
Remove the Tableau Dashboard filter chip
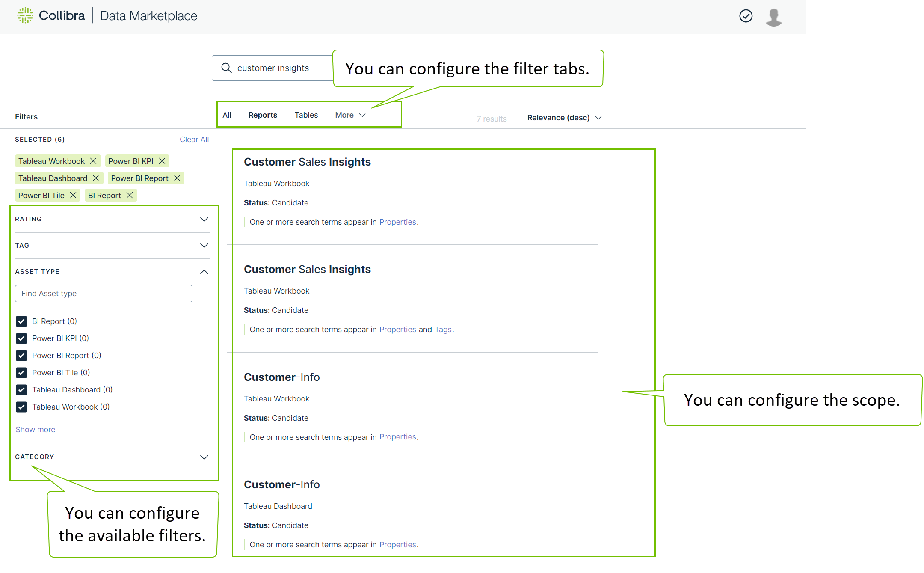[x=96, y=178]
